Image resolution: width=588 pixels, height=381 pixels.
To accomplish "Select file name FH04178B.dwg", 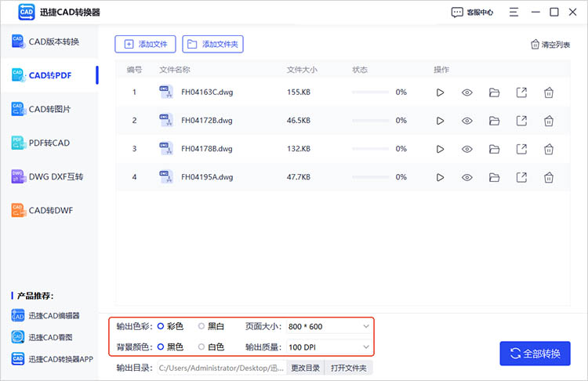I will click(x=207, y=149).
